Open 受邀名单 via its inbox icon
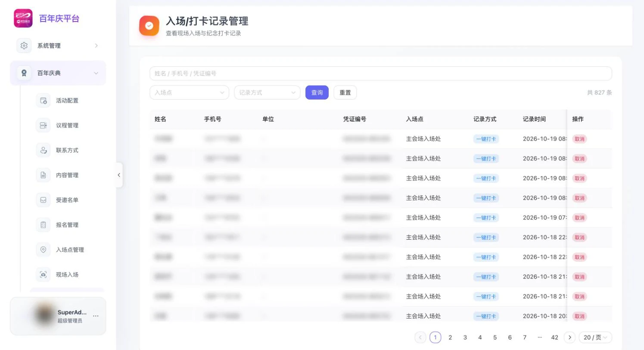 43,200
